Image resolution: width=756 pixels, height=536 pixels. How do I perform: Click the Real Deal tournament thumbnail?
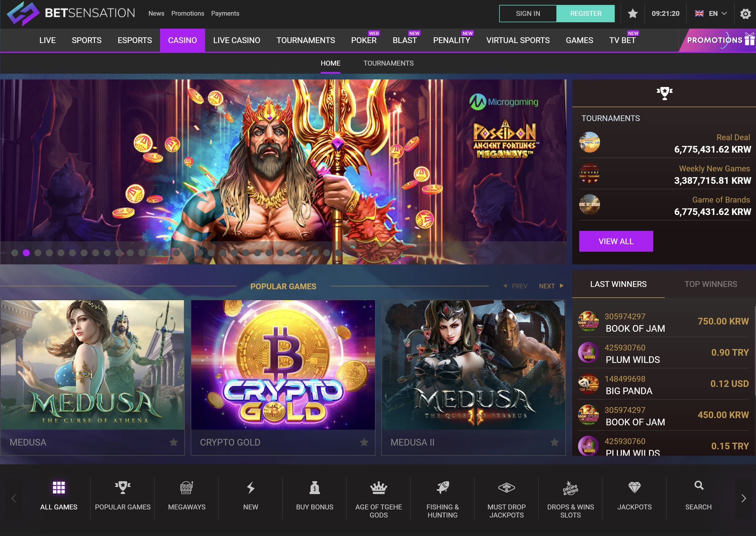pyautogui.click(x=589, y=142)
